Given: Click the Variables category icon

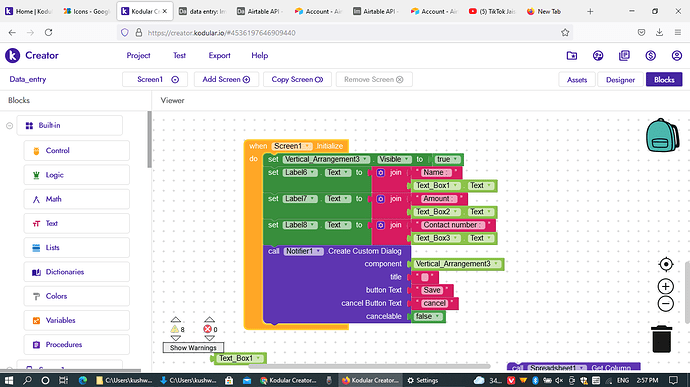Looking at the screenshot, I should tap(36, 321).
